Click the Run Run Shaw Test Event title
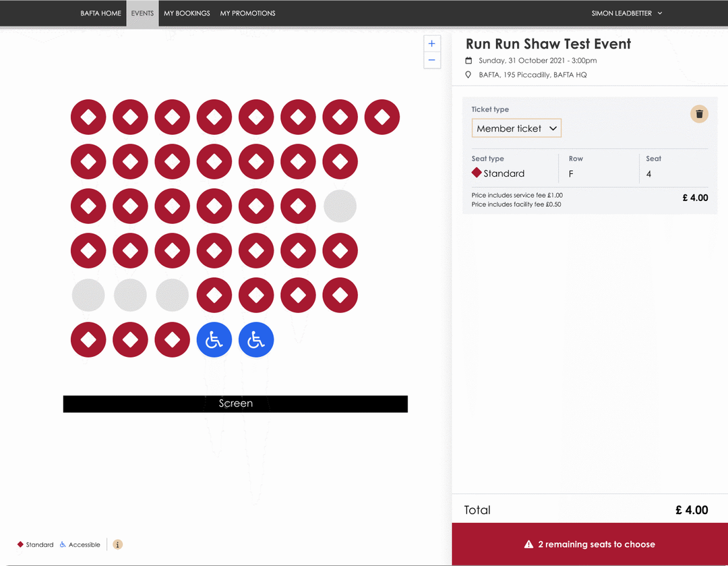This screenshot has height=566, width=728. click(548, 45)
